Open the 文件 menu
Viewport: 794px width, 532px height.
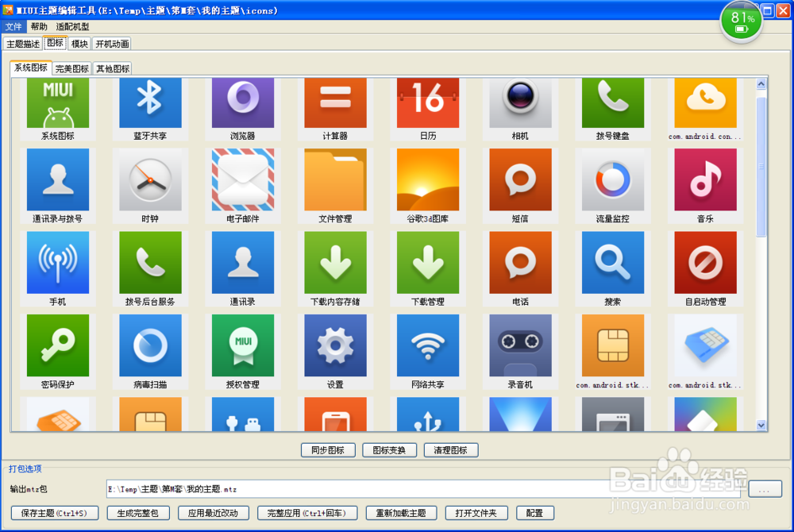pyautogui.click(x=13, y=27)
